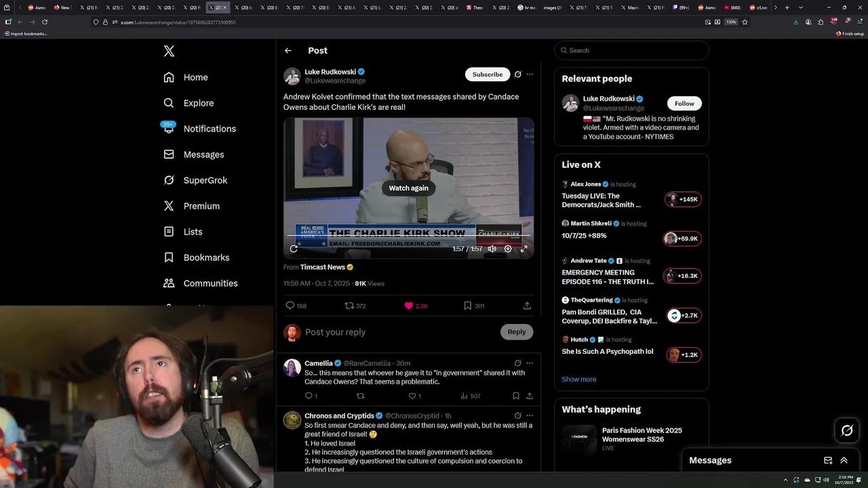Open a new browser tab
Screen dimensions: 868x488
[787, 7]
